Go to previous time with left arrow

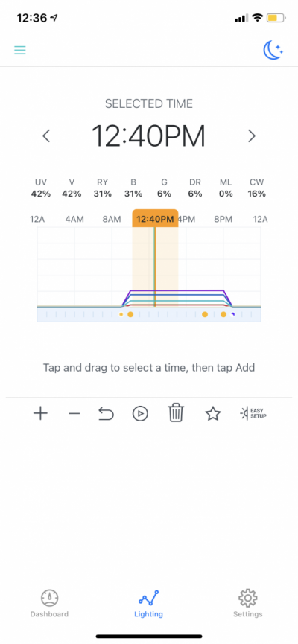(46, 136)
